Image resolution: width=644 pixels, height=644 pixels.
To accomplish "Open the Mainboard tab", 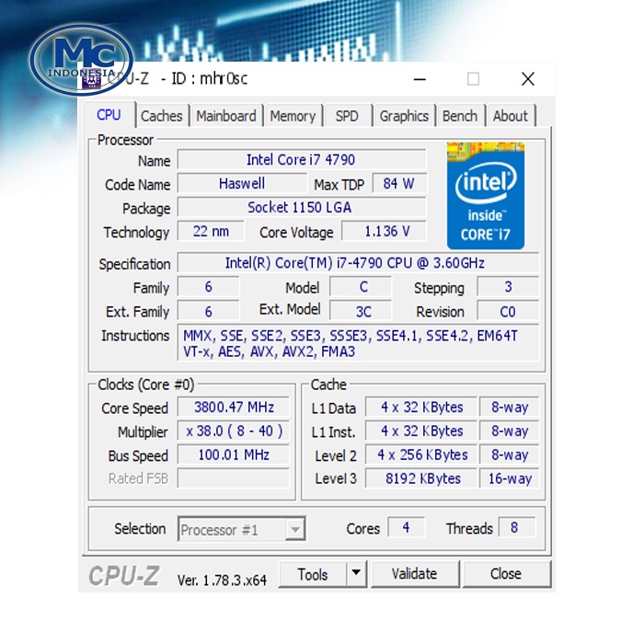I will [x=226, y=116].
